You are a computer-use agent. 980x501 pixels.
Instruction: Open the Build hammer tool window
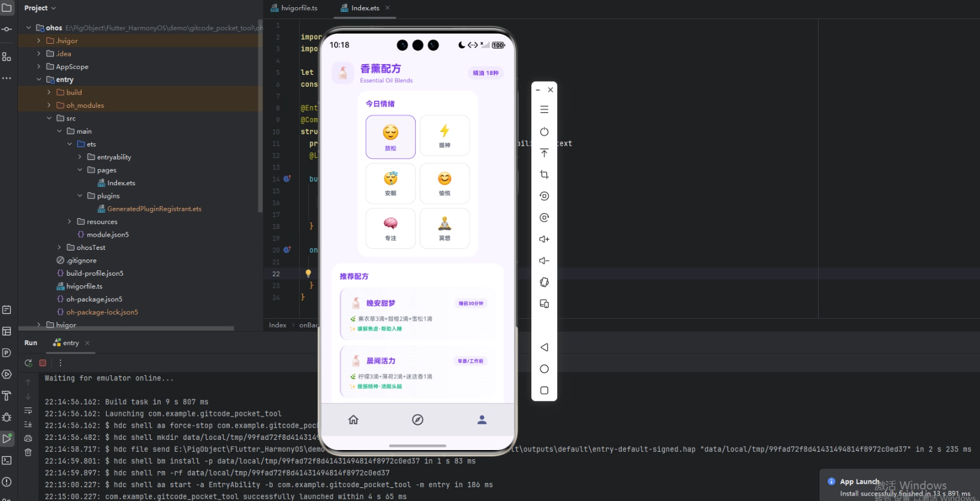coord(7,396)
